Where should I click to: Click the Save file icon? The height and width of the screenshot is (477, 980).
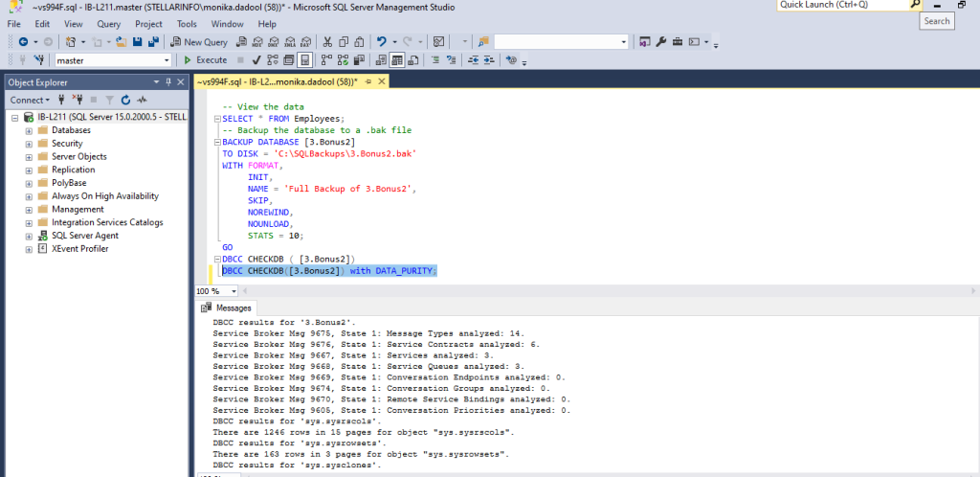[137, 42]
